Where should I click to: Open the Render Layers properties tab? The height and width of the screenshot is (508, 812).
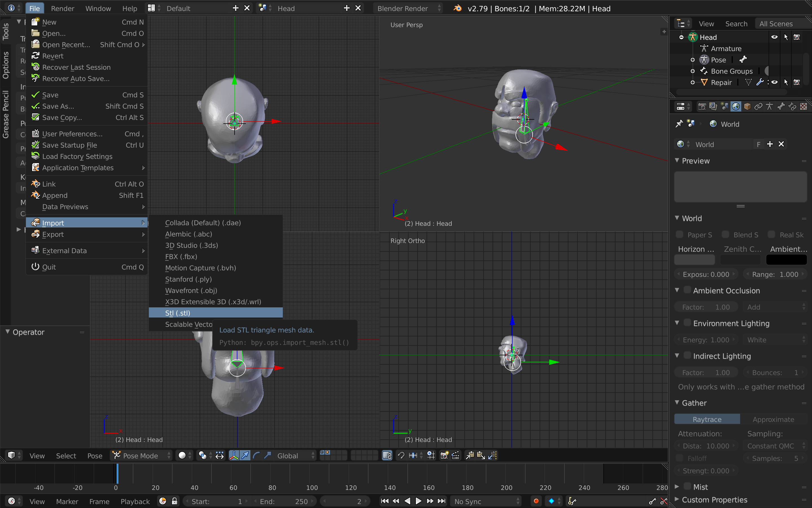[713, 107]
